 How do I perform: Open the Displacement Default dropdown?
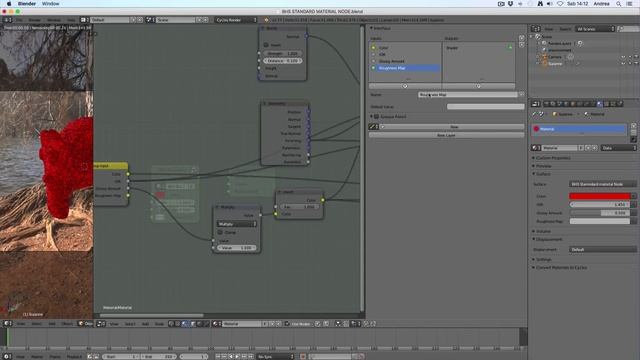(x=602, y=249)
